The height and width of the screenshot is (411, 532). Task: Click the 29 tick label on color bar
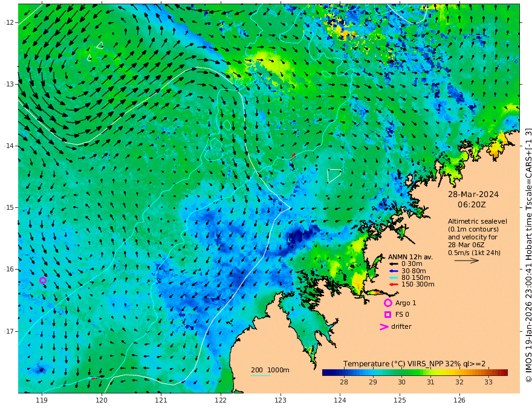373,382
